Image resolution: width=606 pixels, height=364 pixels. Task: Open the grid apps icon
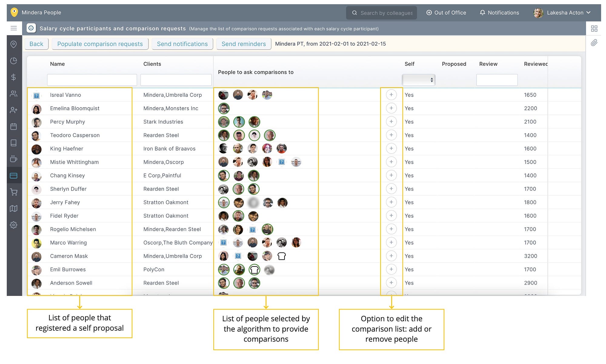[x=594, y=28]
